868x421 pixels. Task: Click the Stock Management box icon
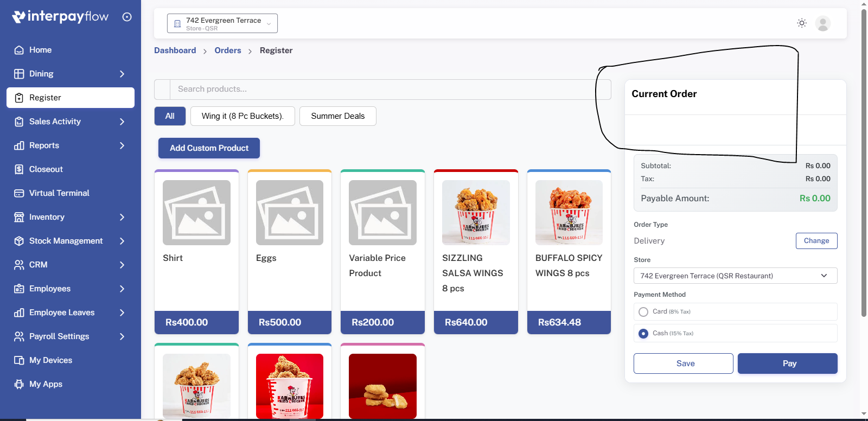point(19,241)
